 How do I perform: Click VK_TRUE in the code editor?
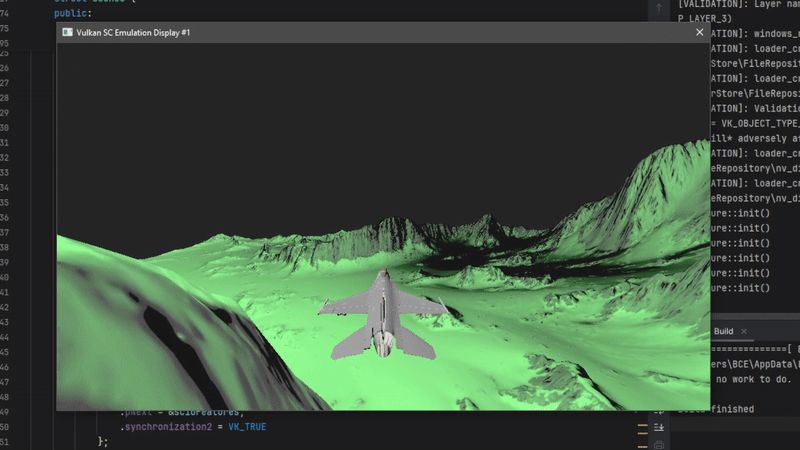click(247, 427)
